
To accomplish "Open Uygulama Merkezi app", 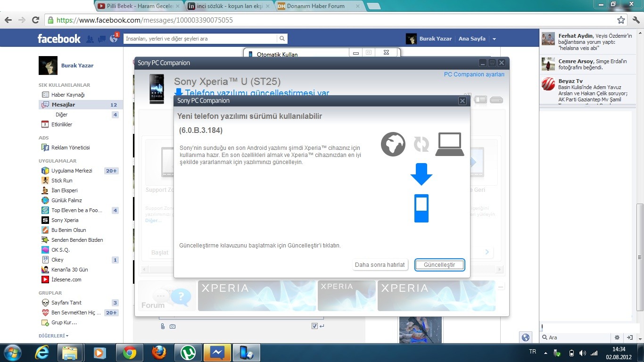I will pos(72,171).
